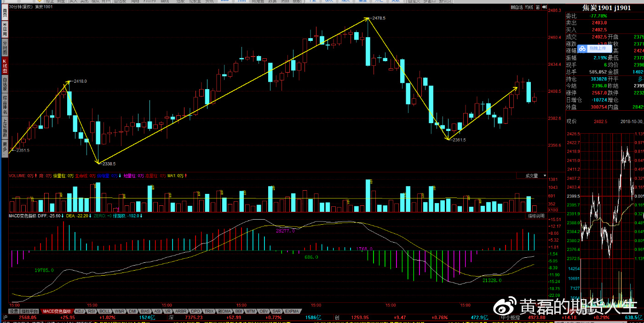Click the 2361.5 trough price label
The width and height of the screenshot is (644, 323).
[459, 140]
